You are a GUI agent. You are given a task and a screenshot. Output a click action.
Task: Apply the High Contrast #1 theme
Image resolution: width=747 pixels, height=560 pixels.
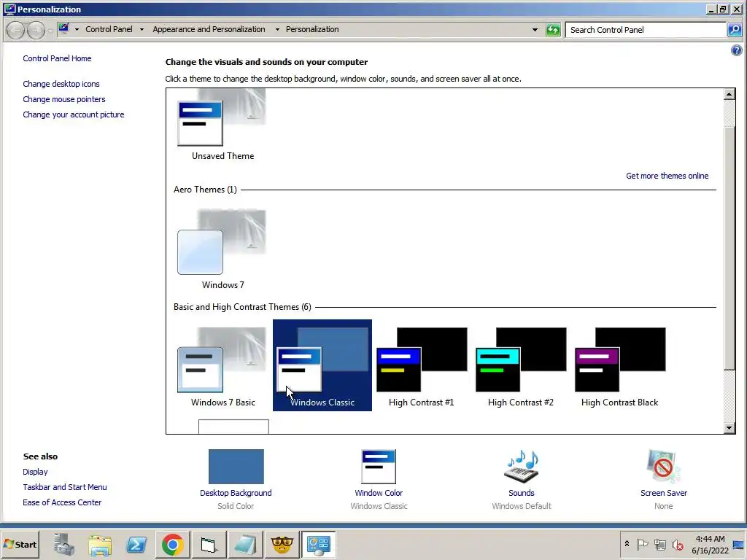click(x=422, y=365)
